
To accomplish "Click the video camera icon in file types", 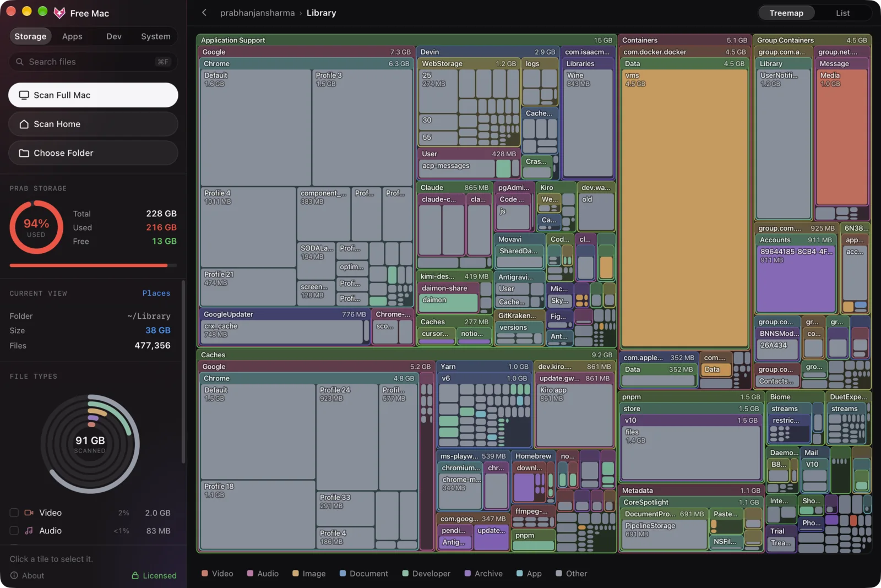I will [29, 513].
